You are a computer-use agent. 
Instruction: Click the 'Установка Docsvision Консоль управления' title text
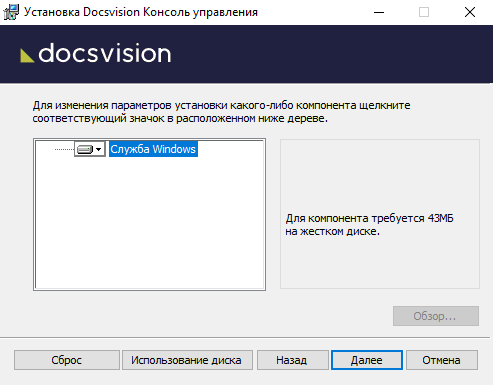click(141, 12)
